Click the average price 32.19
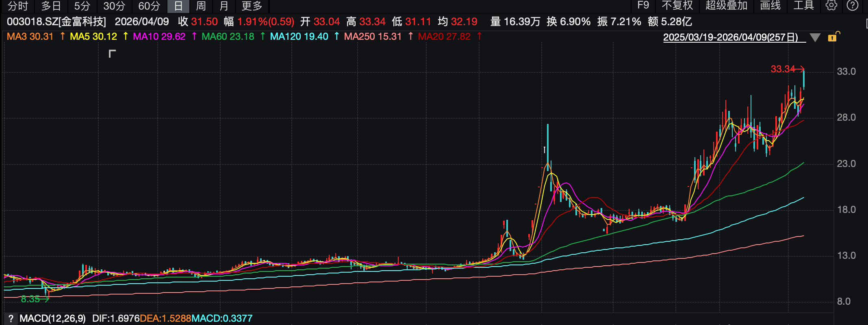868x325 pixels. (464, 22)
